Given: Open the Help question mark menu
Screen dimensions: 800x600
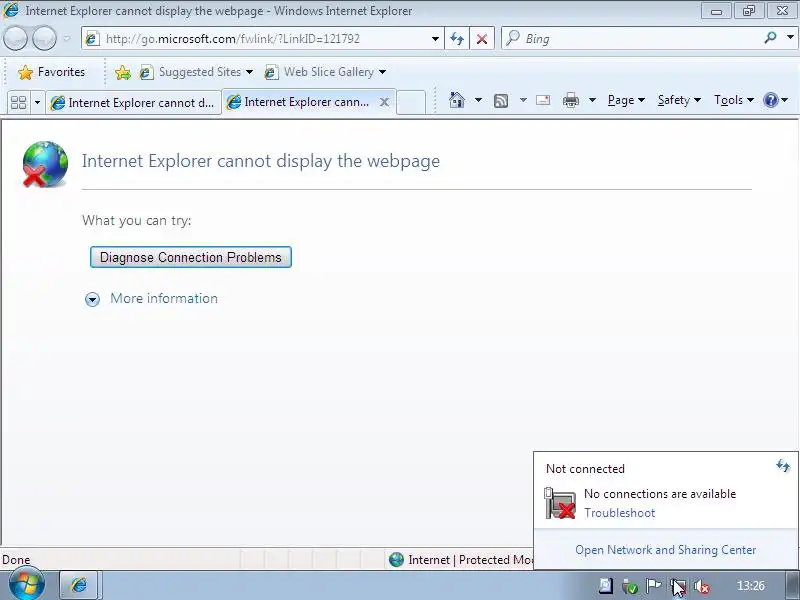Looking at the screenshot, I should [x=776, y=100].
